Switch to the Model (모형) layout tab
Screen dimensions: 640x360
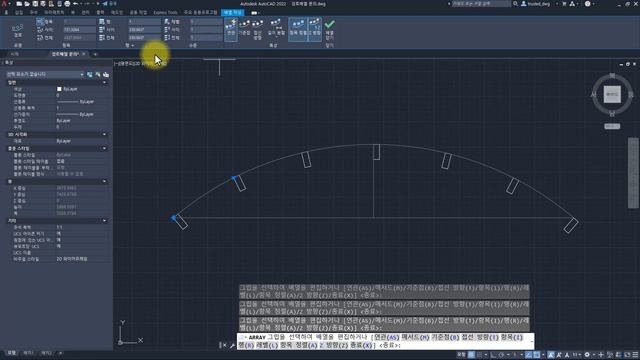click(11, 353)
